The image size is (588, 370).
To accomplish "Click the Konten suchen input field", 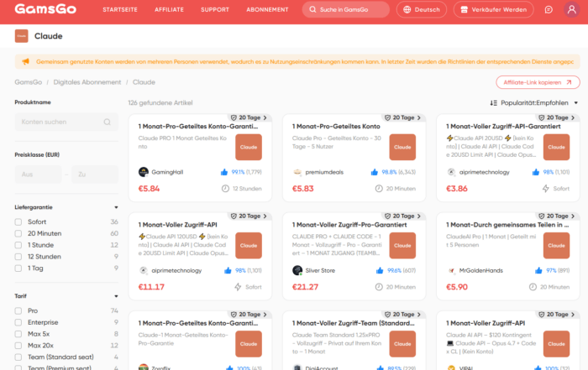I will click(66, 122).
